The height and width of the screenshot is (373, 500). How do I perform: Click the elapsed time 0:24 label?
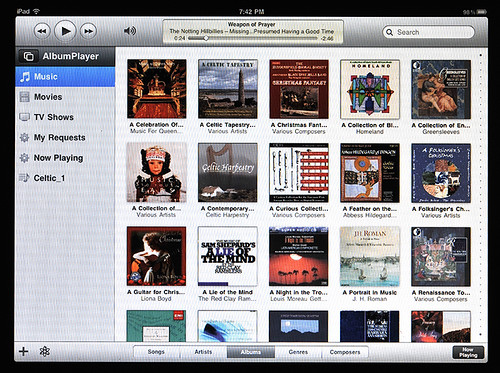click(x=179, y=38)
